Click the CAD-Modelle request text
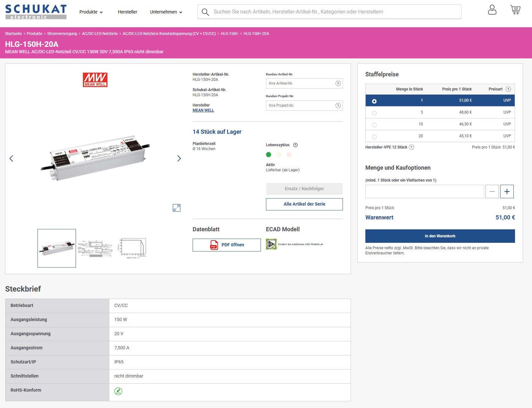 click(301, 244)
